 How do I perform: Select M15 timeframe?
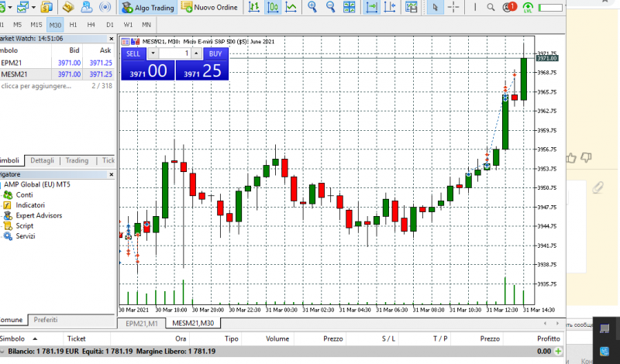(x=36, y=25)
